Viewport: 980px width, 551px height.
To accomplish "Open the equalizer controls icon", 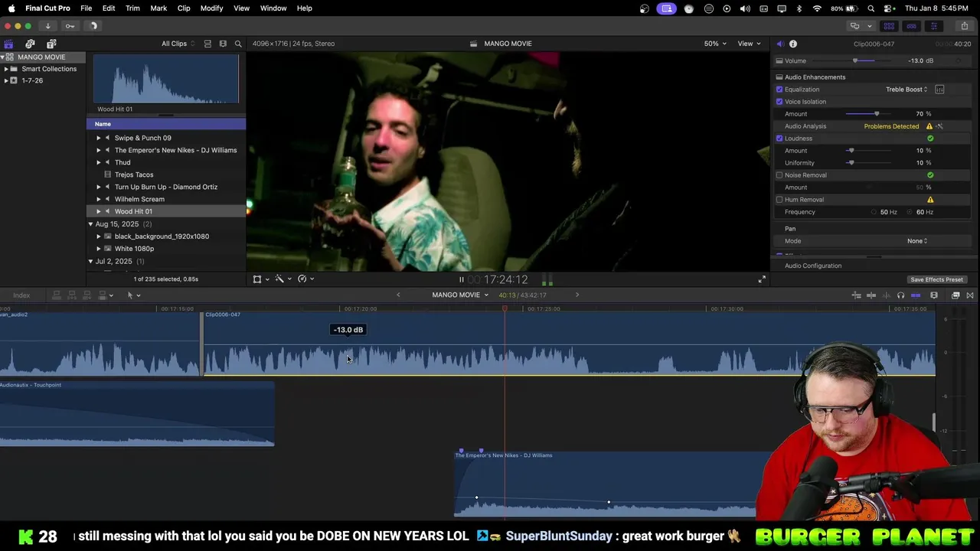I will point(939,90).
